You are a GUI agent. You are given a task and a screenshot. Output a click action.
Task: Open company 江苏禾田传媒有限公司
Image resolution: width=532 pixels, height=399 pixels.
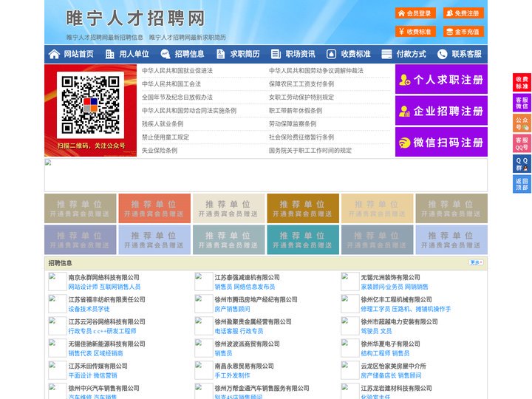coord(98,366)
